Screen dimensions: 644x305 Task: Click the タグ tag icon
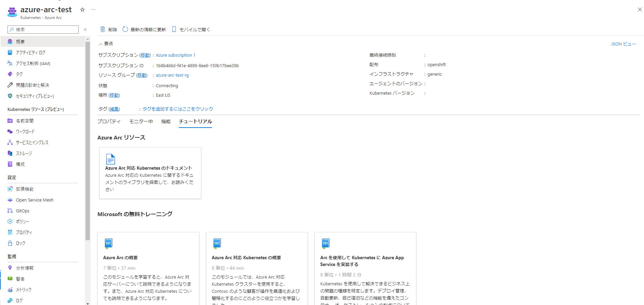[x=10, y=74]
